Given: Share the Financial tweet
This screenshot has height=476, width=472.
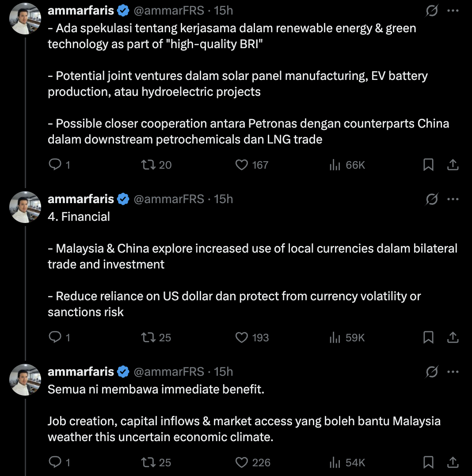Looking at the screenshot, I should click(x=453, y=338).
